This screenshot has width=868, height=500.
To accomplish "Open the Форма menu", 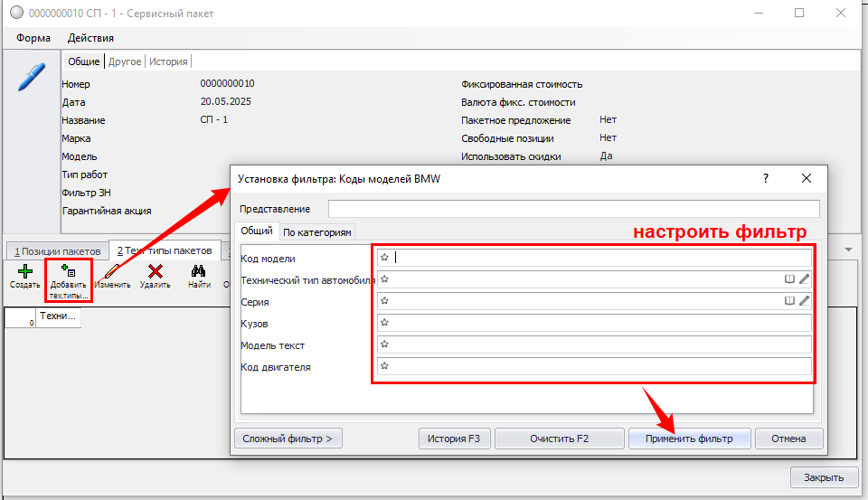I will (33, 38).
